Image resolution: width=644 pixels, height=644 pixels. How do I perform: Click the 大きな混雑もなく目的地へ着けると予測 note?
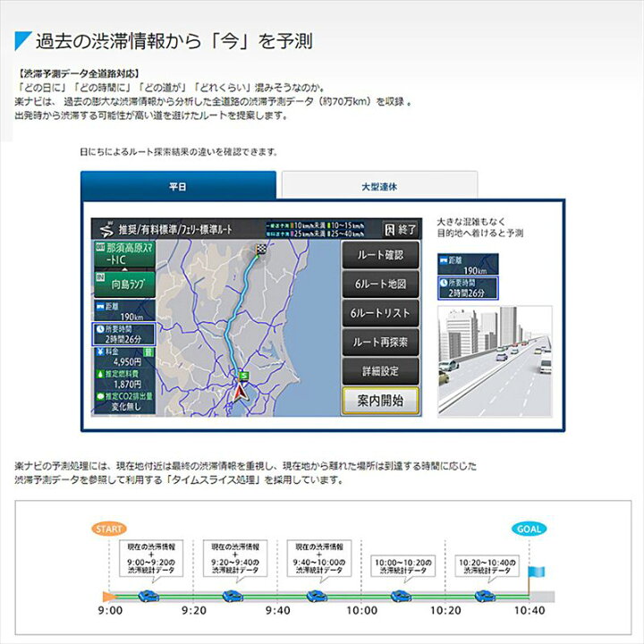[x=479, y=227]
